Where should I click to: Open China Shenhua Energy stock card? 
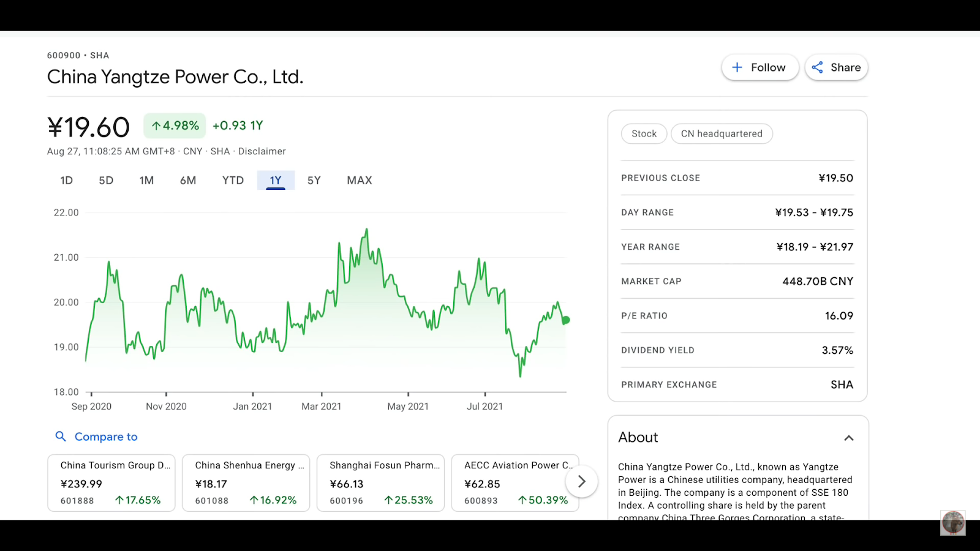246,482
